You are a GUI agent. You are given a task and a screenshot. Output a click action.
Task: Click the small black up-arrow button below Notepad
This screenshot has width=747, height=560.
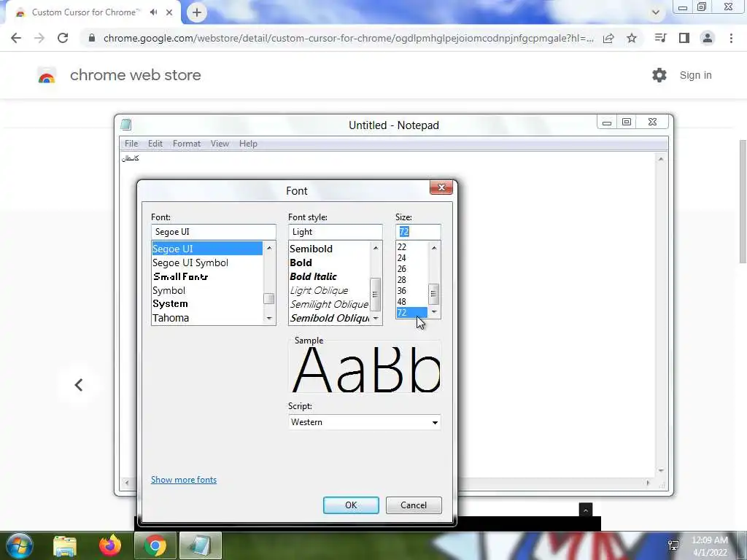[x=586, y=510]
